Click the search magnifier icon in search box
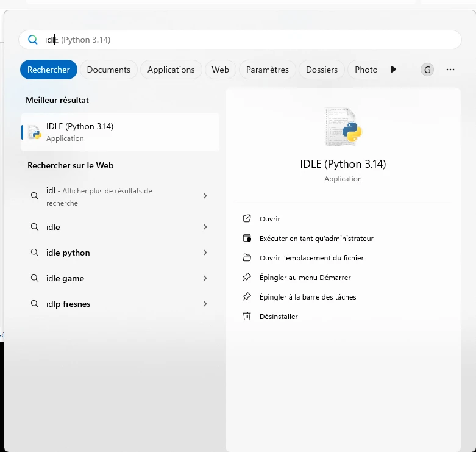This screenshot has width=476, height=452. click(33, 40)
